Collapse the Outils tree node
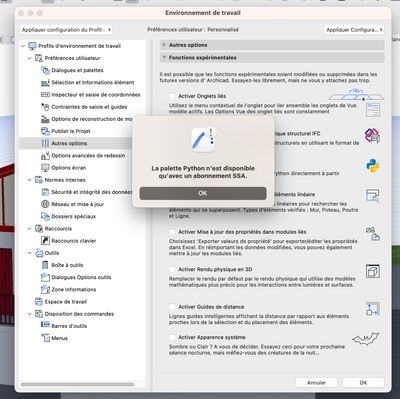 click(x=29, y=253)
